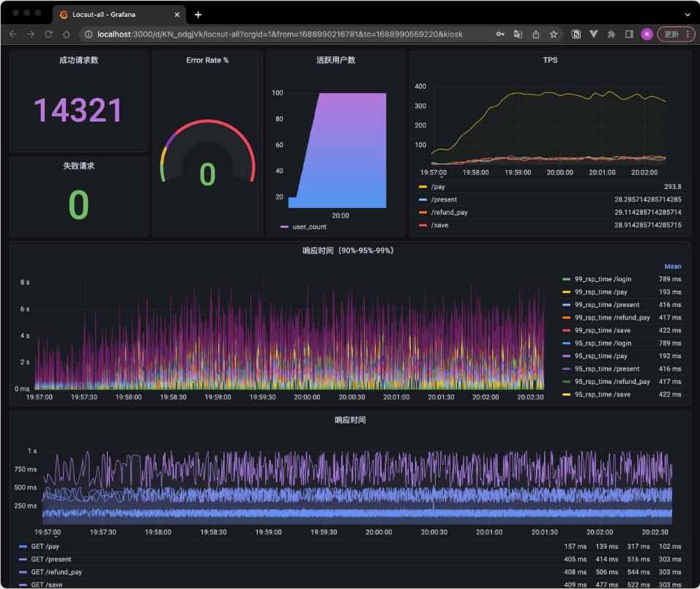Click the home icon in browser toolbar
The image size is (700, 589).
click(x=66, y=34)
